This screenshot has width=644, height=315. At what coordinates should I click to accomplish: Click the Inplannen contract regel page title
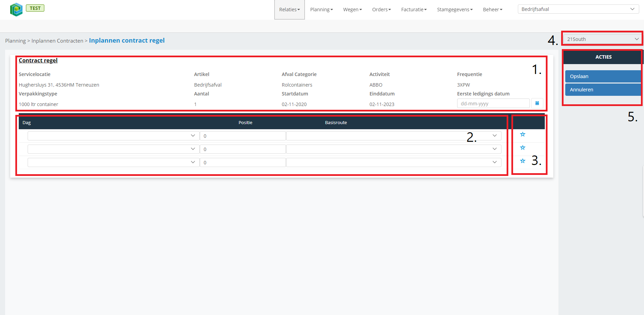[127, 41]
